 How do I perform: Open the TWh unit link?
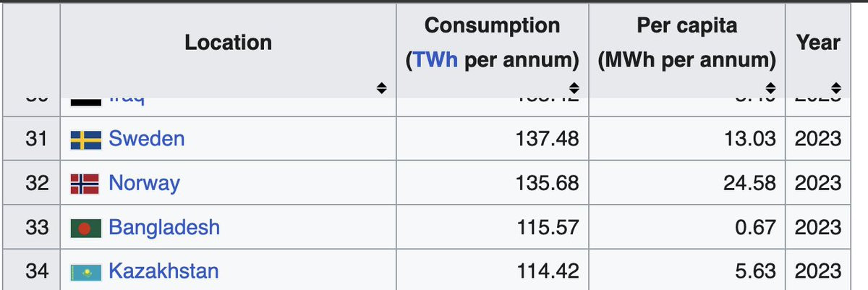(435, 60)
